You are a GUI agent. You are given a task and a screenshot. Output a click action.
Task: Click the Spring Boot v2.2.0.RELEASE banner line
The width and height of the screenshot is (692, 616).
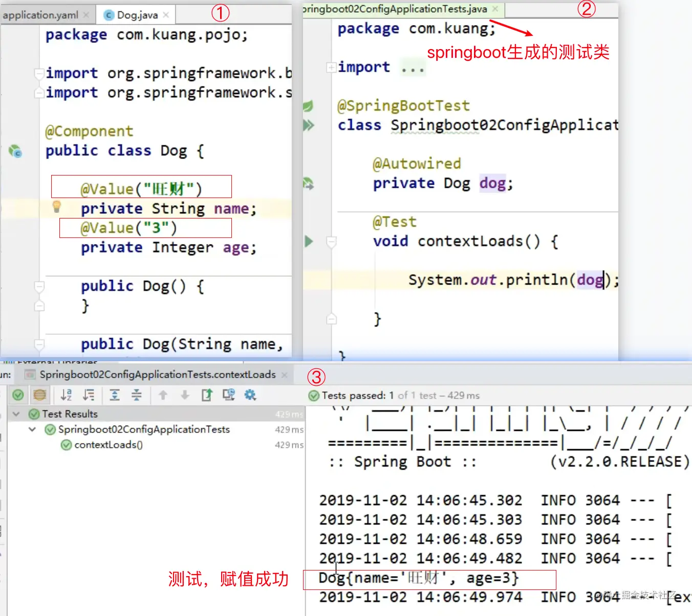[x=509, y=462]
